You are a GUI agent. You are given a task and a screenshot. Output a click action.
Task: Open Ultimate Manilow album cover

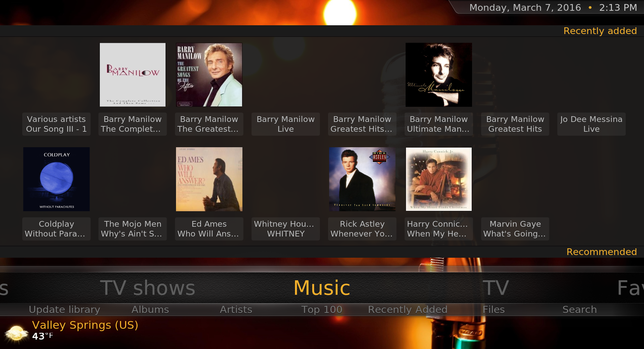click(439, 75)
